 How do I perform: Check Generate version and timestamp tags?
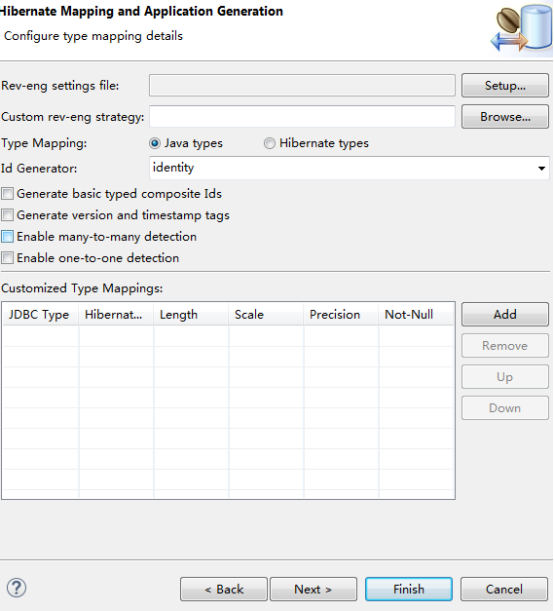pos(7,215)
